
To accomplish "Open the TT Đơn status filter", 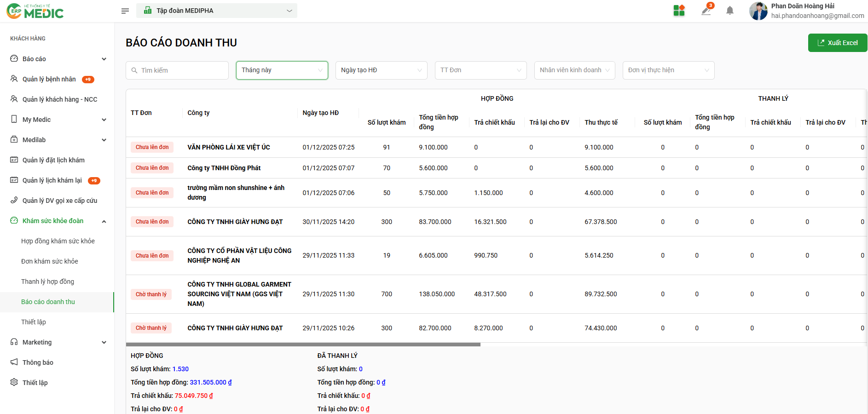I will point(480,70).
